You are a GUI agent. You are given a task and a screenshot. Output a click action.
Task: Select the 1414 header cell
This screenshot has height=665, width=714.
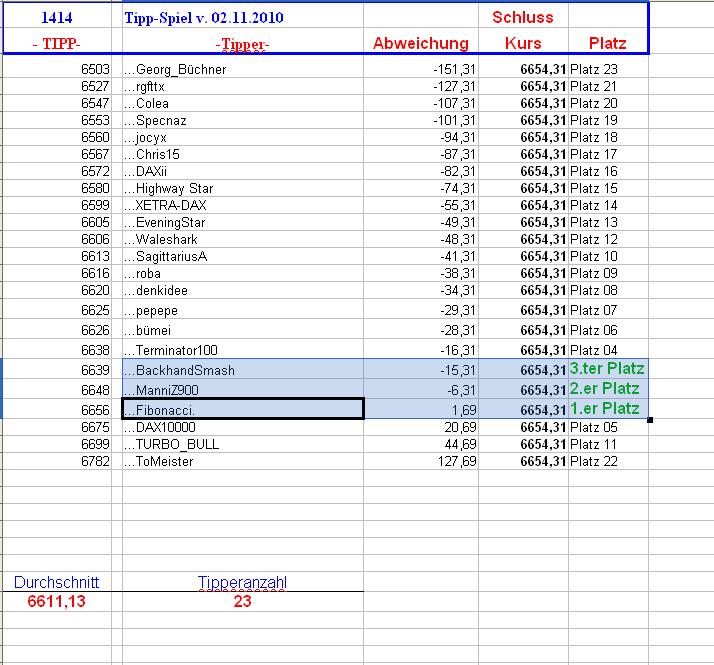(57, 17)
